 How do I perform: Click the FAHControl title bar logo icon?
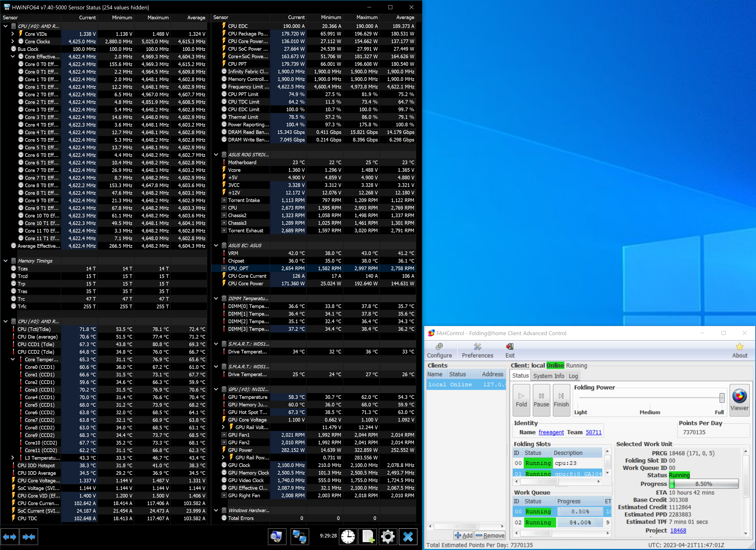tap(431, 333)
